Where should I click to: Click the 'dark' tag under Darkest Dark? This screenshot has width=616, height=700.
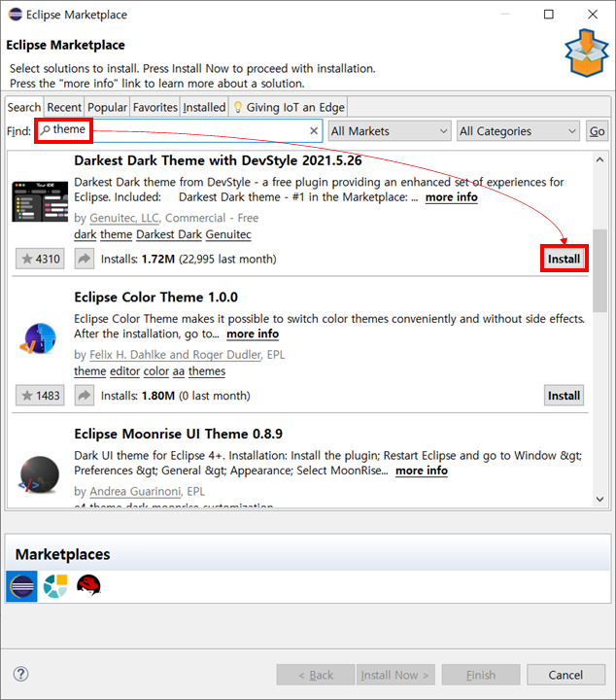(x=86, y=234)
